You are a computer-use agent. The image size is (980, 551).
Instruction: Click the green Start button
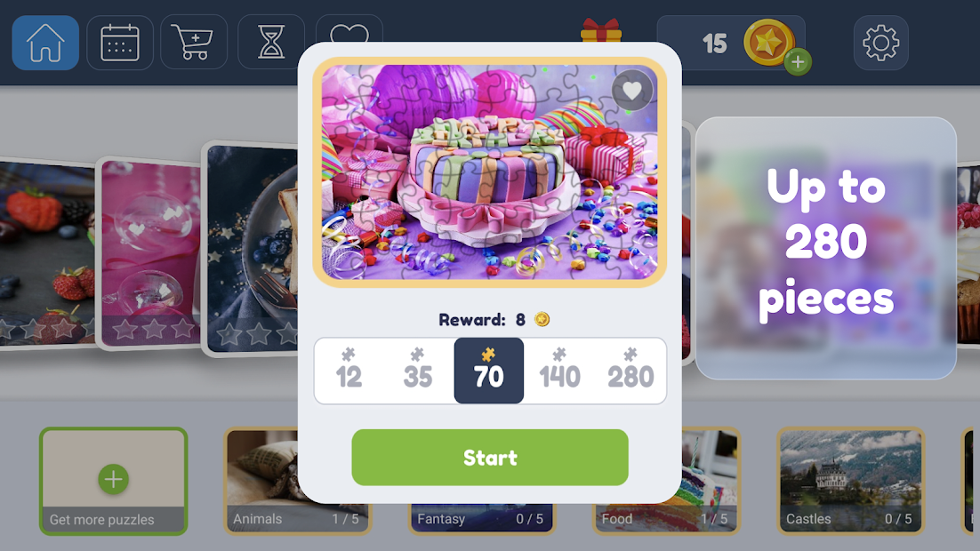(x=490, y=458)
